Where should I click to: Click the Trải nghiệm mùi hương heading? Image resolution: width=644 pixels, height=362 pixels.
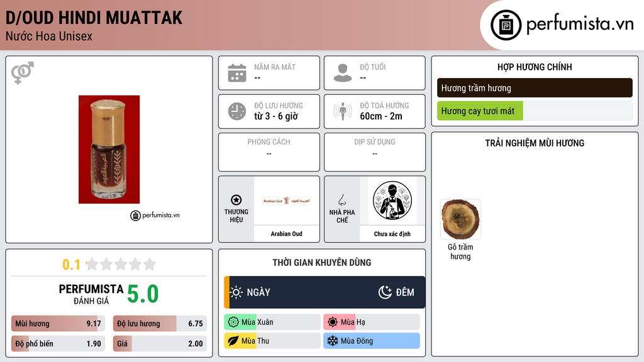[x=535, y=143]
